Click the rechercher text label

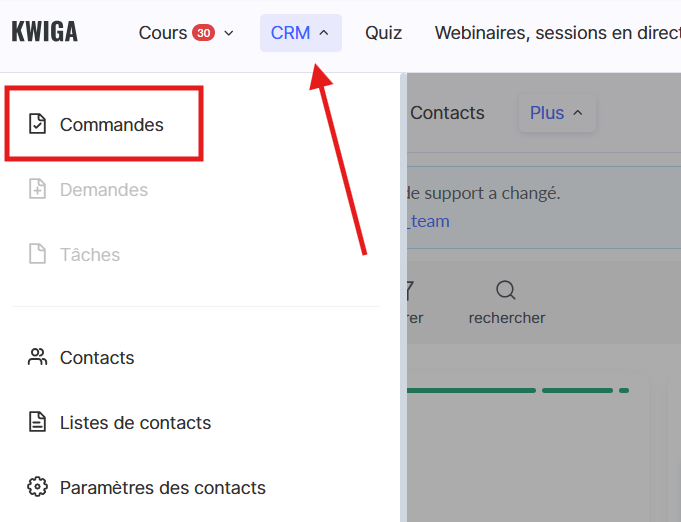[507, 318]
